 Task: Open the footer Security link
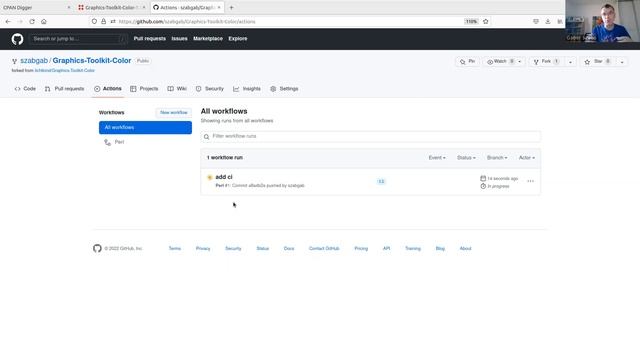click(x=233, y=248)
